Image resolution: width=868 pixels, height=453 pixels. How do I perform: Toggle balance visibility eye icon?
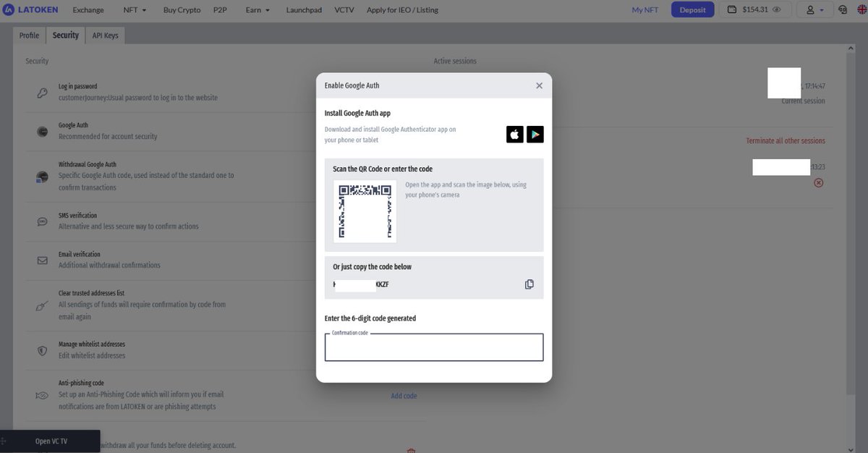coord(777,10)
